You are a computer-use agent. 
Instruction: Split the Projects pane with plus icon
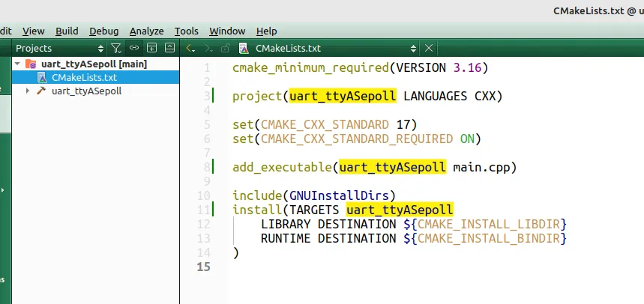coord(152,48)
